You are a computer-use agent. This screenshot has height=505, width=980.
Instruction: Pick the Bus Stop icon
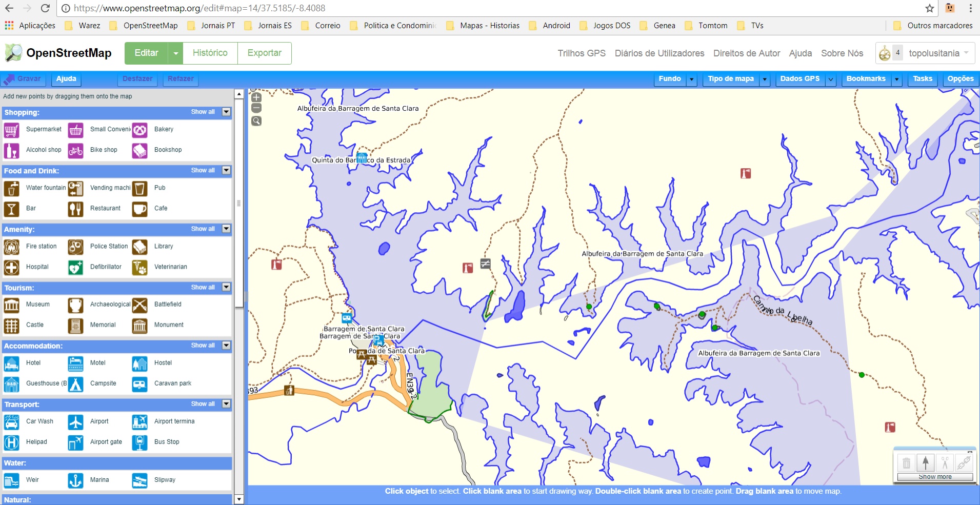[140, 442]
